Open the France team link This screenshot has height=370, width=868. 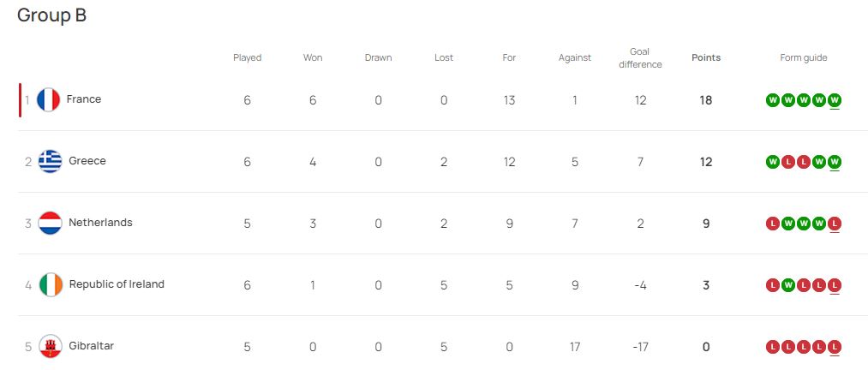pyautogui.click(x=84, y=99)
